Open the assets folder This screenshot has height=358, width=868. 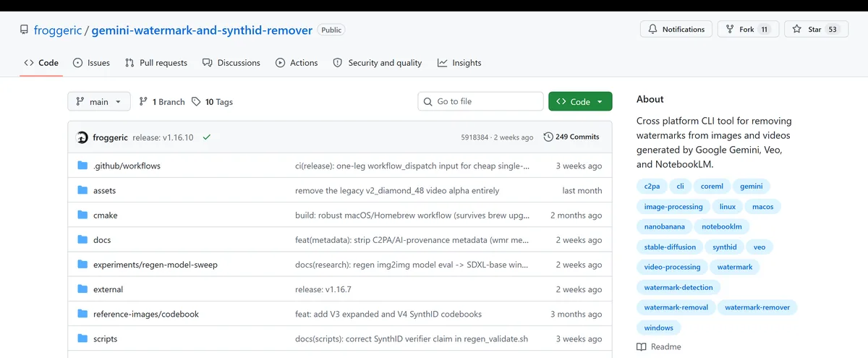click(x=104, y=190)
